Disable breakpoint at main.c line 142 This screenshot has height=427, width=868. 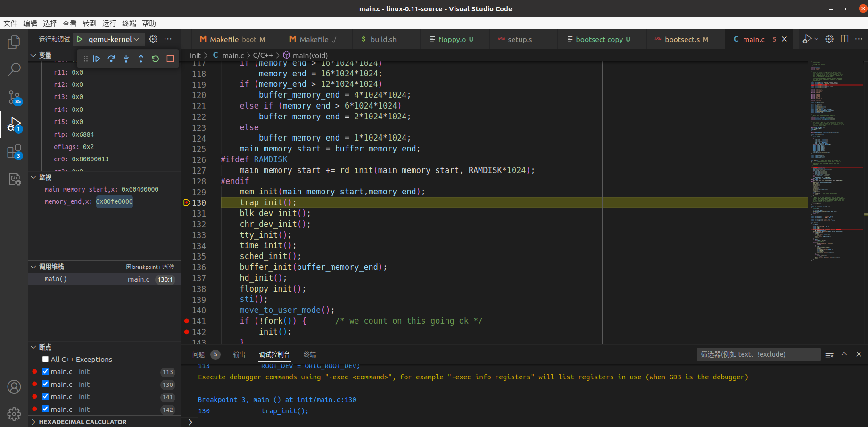click(x=45, y=409)
